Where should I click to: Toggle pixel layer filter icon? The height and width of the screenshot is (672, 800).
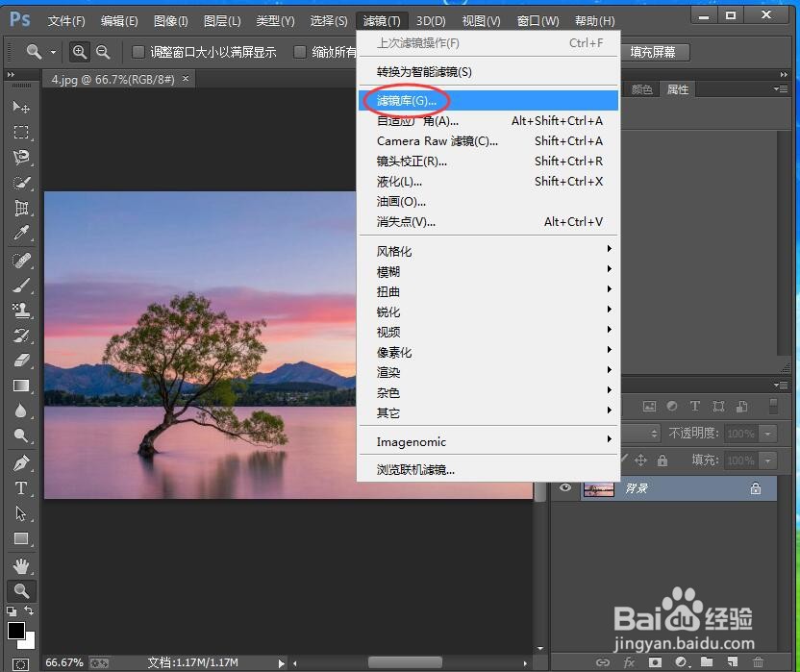pyautogui.click(x=649, y=406)
